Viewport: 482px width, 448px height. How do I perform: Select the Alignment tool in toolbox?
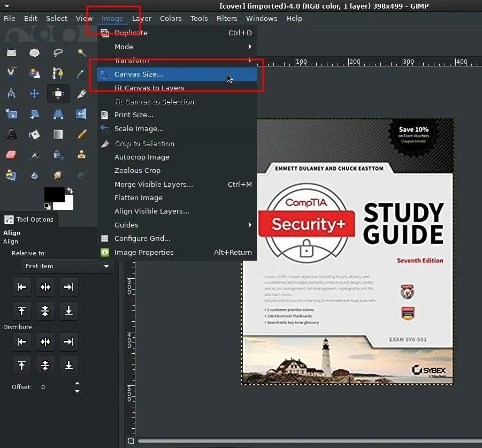[58, 94]
